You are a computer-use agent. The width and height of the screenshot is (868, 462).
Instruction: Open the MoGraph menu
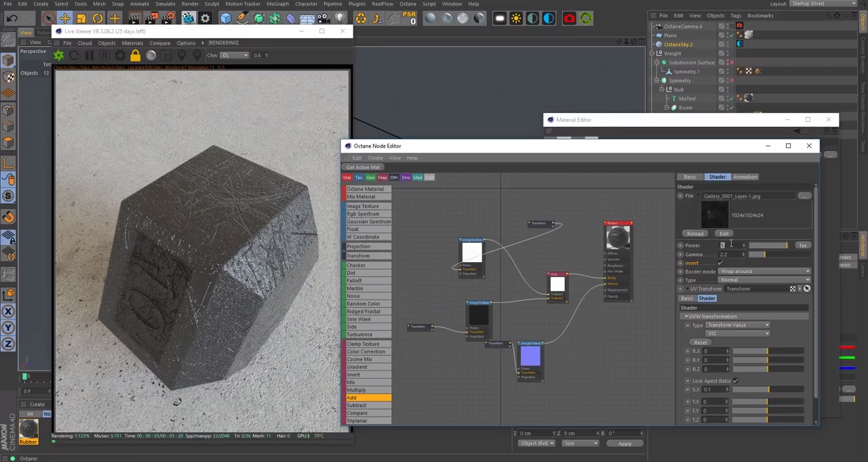click(279, 4)
